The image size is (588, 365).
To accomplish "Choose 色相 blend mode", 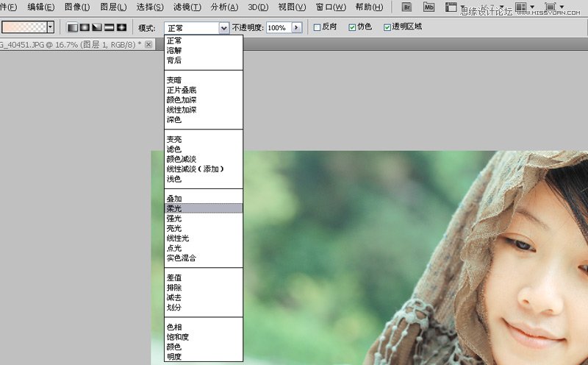I will [204, 327].
